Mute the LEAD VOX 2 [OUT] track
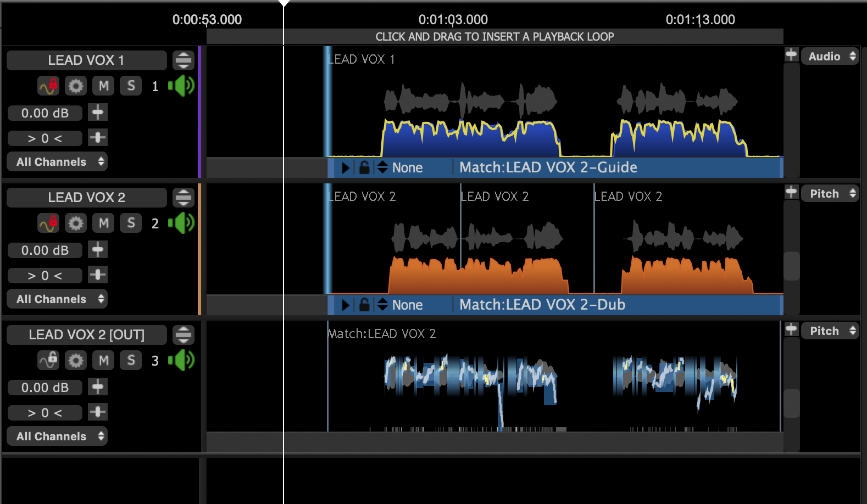 point(103,360)
